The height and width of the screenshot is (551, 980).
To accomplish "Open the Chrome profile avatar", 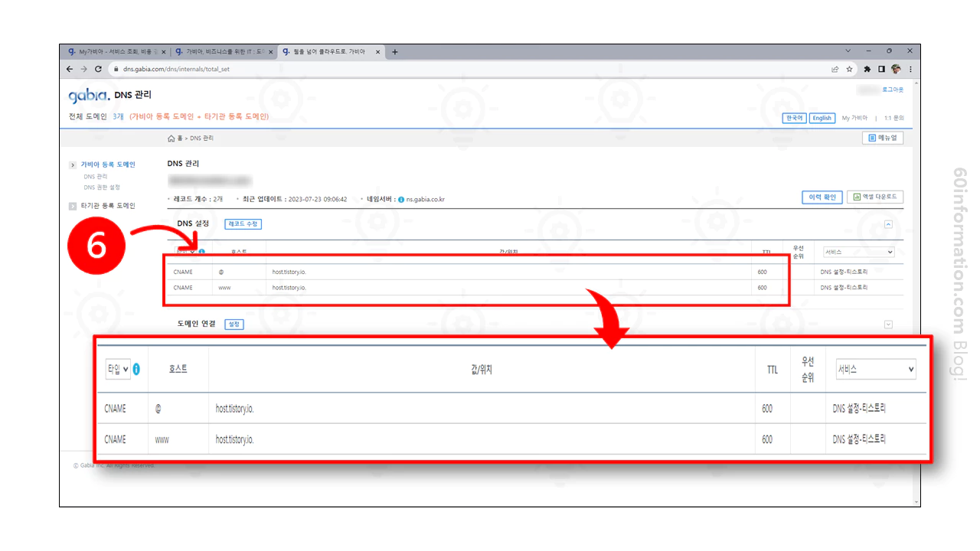I will [896, 69].
